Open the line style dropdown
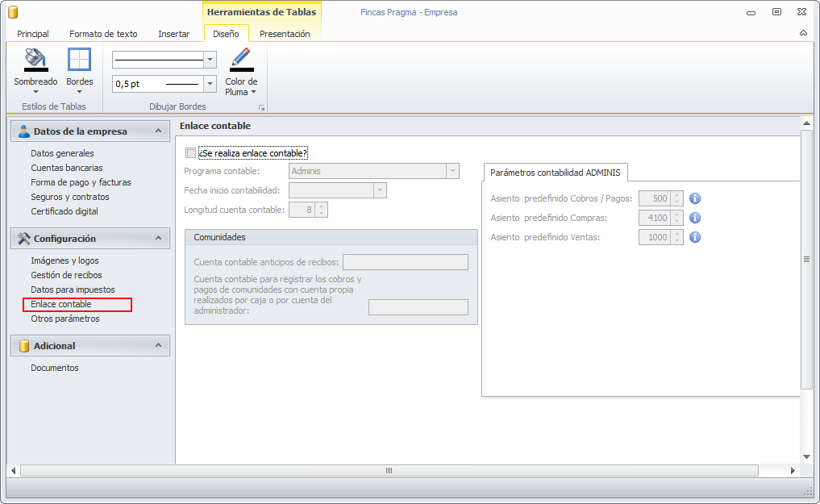 (210, 60)
